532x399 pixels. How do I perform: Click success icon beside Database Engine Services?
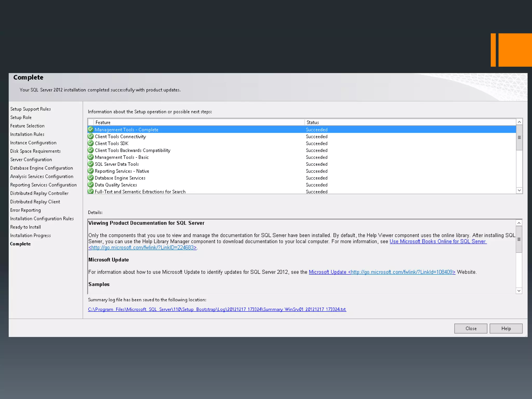pos(91,178)
